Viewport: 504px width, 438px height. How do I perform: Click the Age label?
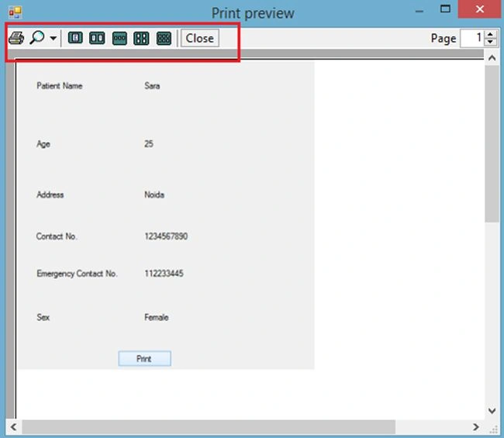43,144
